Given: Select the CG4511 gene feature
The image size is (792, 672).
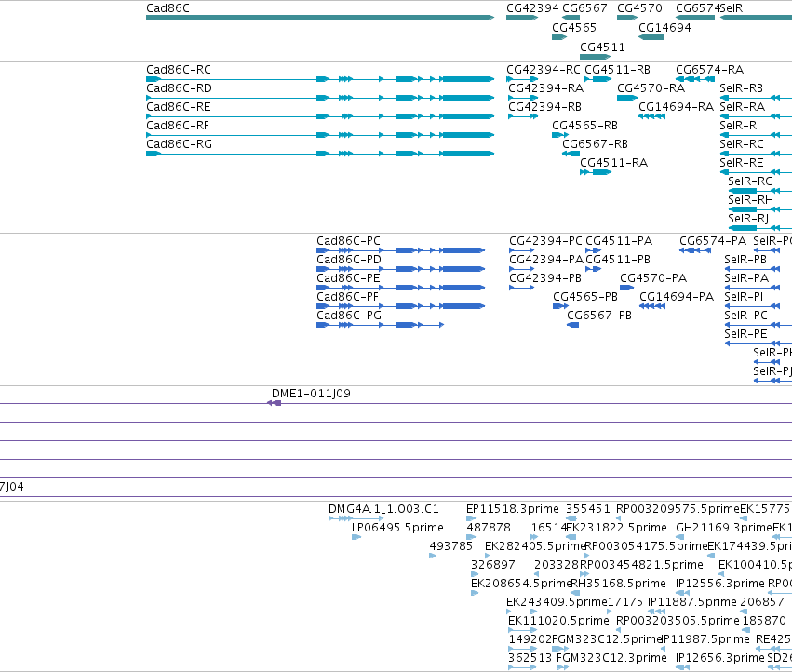Looking at the screenshot, I should (x=596, y=57).
